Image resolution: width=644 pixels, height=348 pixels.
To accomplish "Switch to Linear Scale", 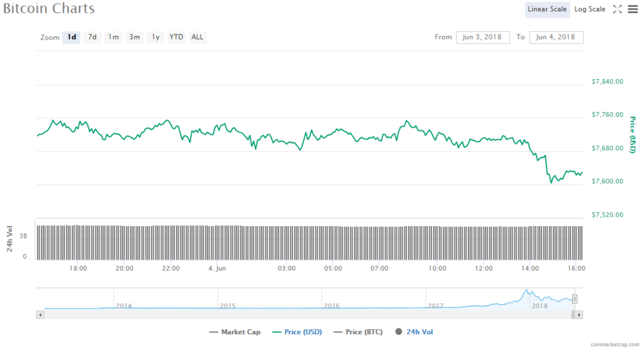I will click(547, 9).
